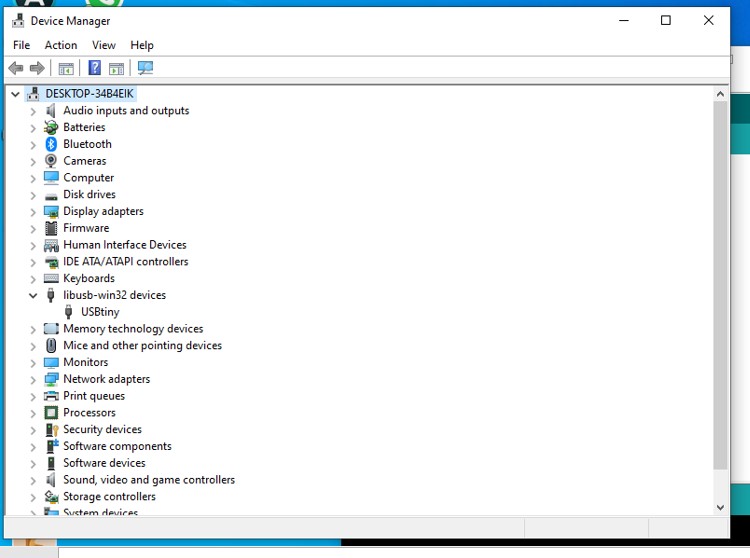The height and width of the screenshot is (558, 750).
Task: Click the Cameras webcam icon
Action: pos(51,161)
